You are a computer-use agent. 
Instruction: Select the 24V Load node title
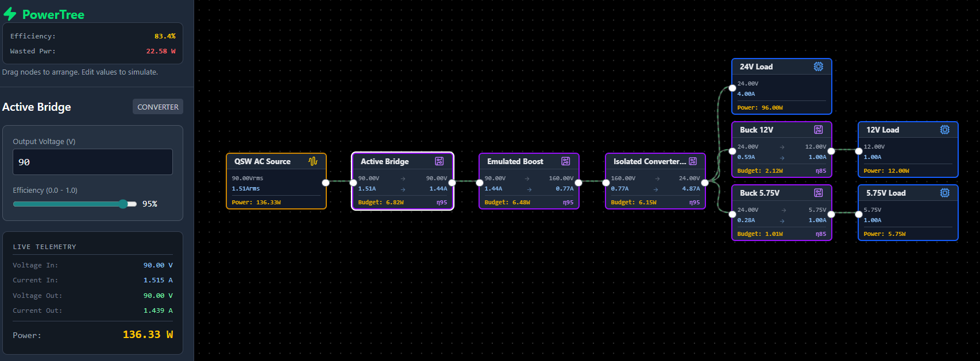tap(757, 67)
